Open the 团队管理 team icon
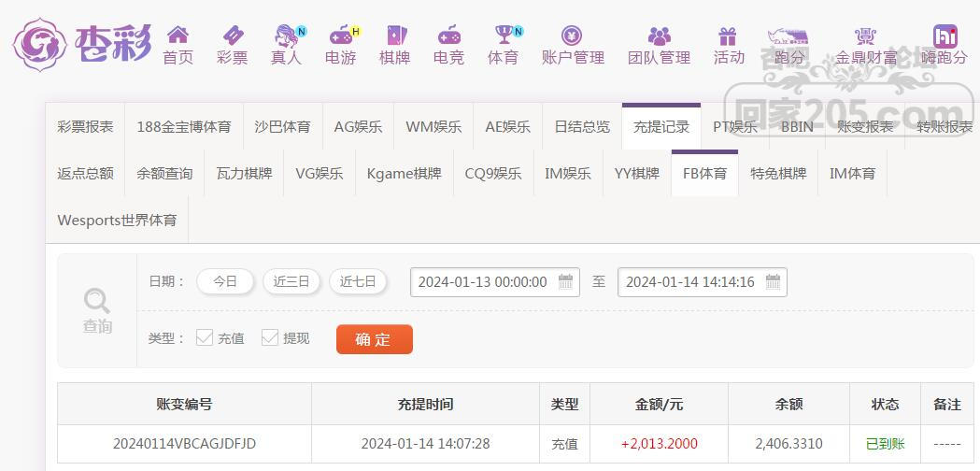The height and width of the screenshot is (471, 980). [x=659, y=36]
